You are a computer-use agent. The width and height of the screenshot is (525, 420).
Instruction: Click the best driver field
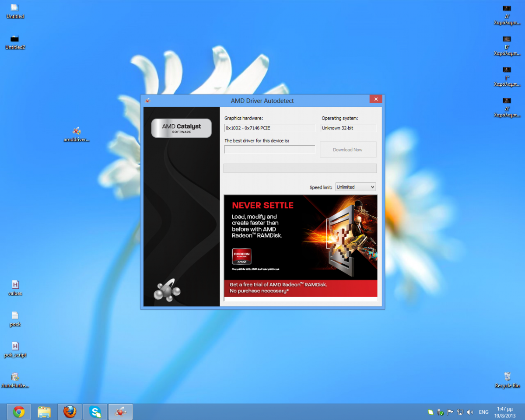(x=269, y=150)
